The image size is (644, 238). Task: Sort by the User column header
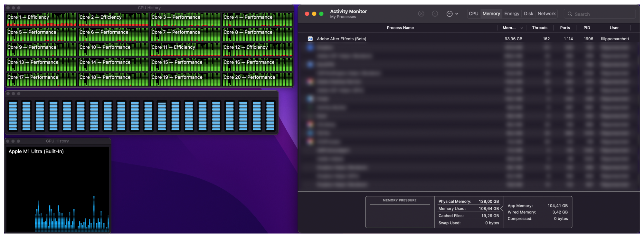(614, 28)
